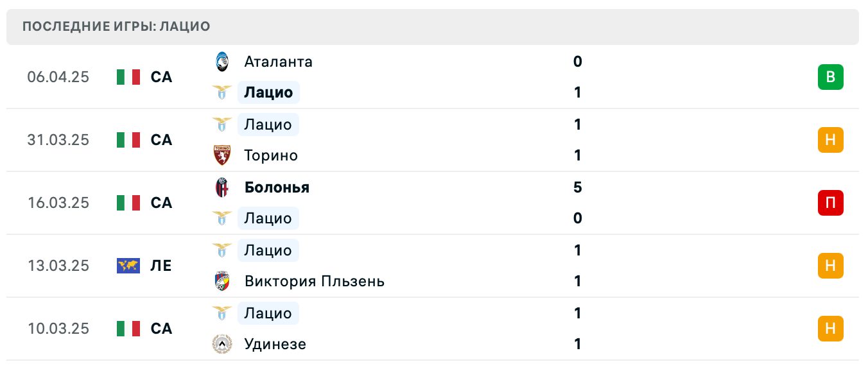The width and height of the screenshot is (868, 371).
Task: Click the Удинезе team name
Action: pos(275,344)
